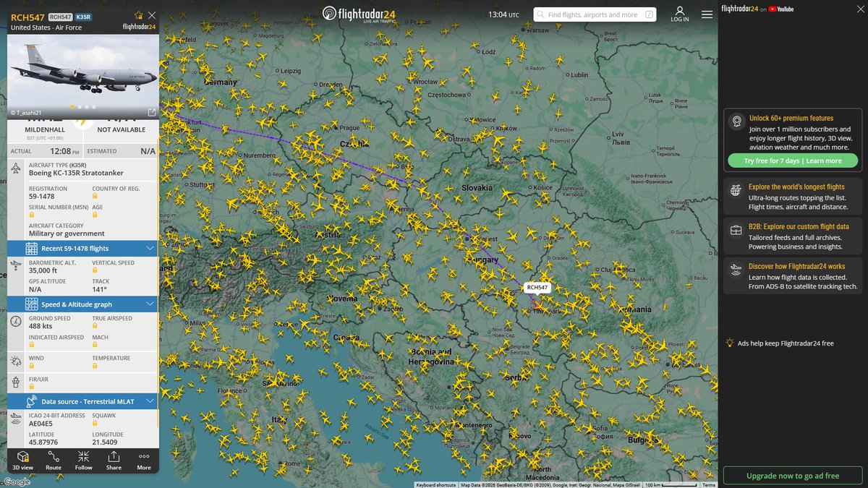Click the Boeing KC-135R Stratotanker text
Image resolution: width=868 pixels, height=488 pixels.
tap(76, 173)
